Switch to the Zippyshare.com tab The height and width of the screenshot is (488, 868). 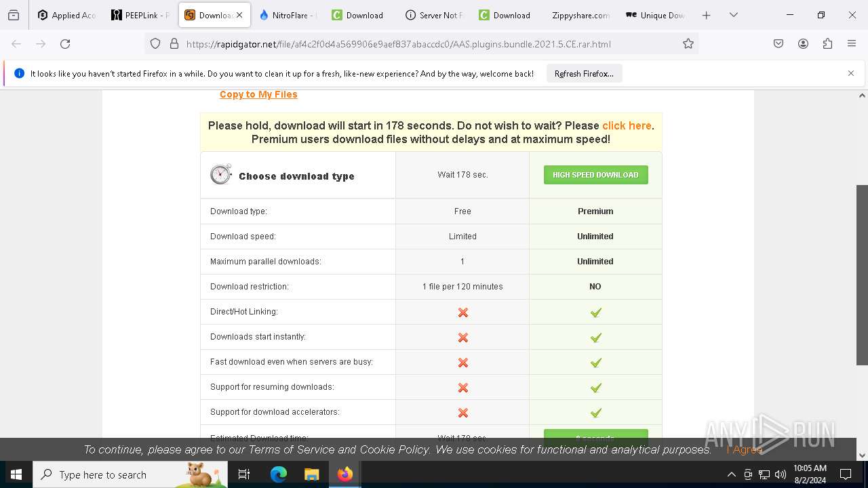click(580, 15)
